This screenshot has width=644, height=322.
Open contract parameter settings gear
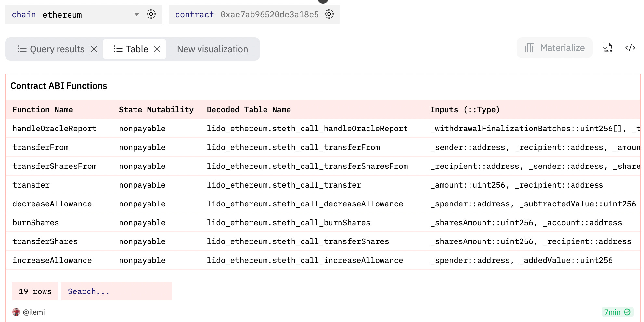(329, 14)
